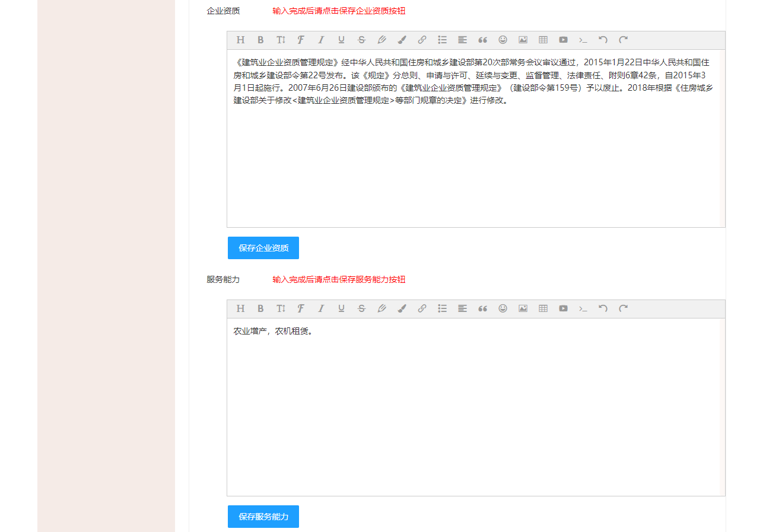Toggle strikethrough in 服务能力 editor toolbar

pyautogui.click(x=361, y=308)
